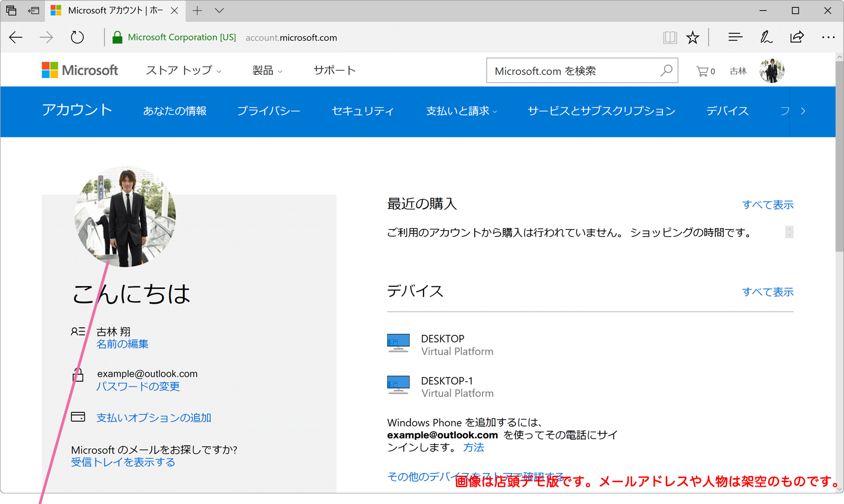Click the address bar URL account.microsoft.com
This screenshot has height=504, width=844.
click(x=291, y=37)
